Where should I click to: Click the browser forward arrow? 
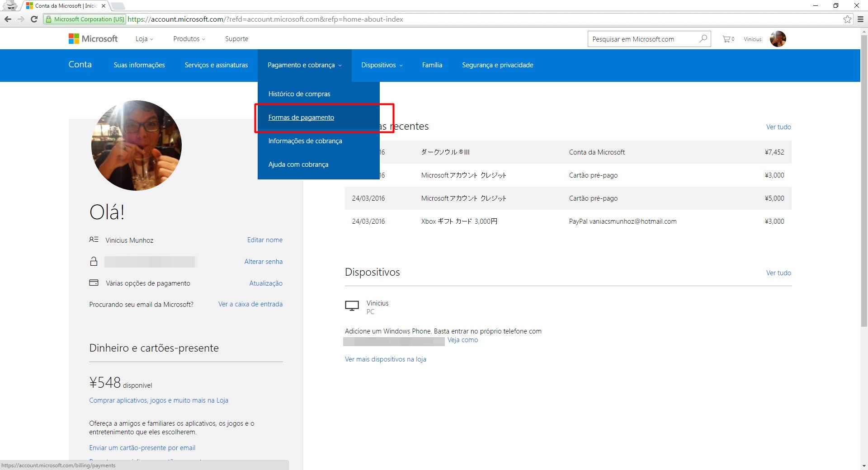point(21,19)
